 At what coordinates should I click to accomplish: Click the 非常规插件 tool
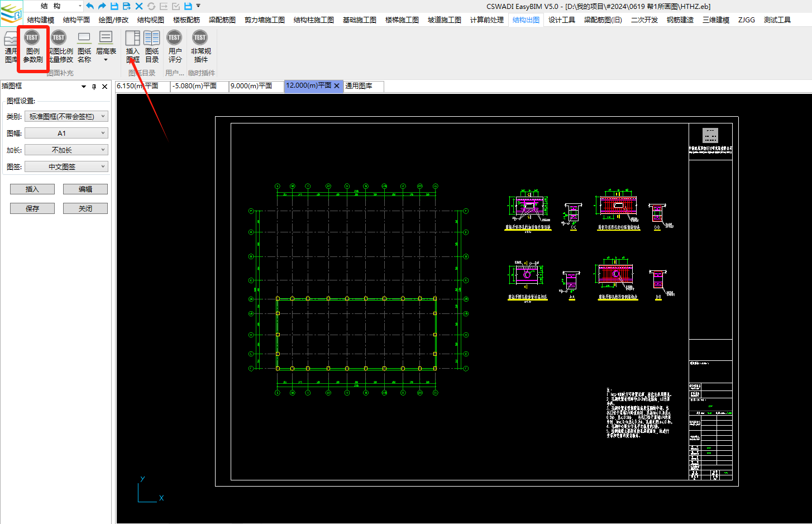point(200,47)
